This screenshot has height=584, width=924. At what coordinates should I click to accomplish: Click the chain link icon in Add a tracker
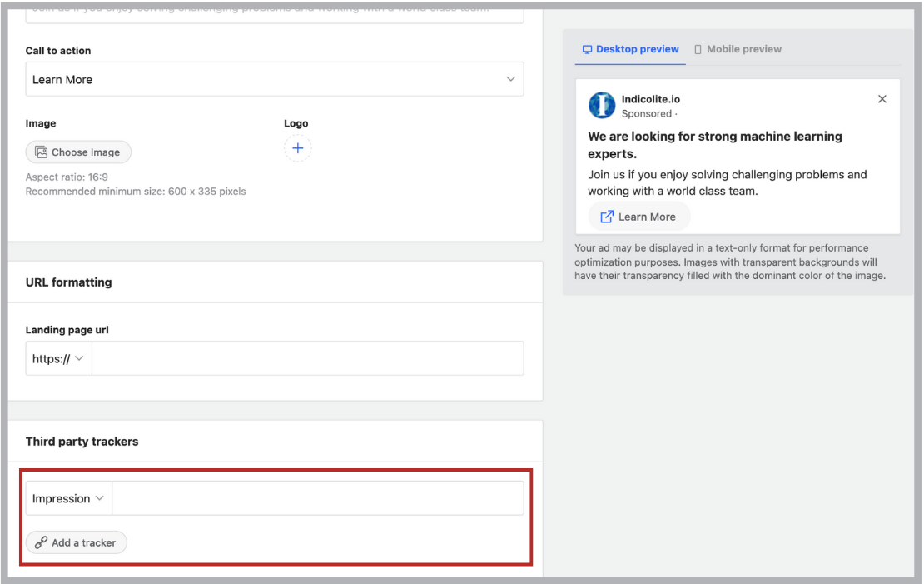[x=41, y=542]
